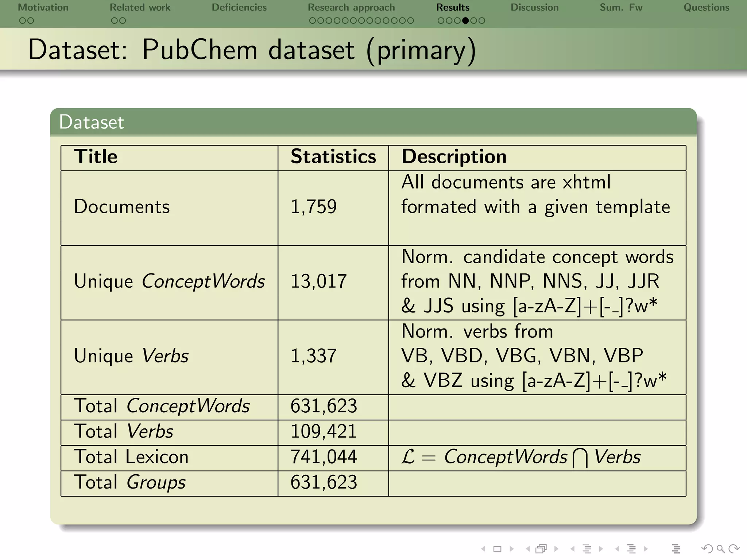Image resolution: width=747 pixels, height=560 pixels.
Task: Go to next slide arrow beside slide rectangle
Action: click(512, 549)
